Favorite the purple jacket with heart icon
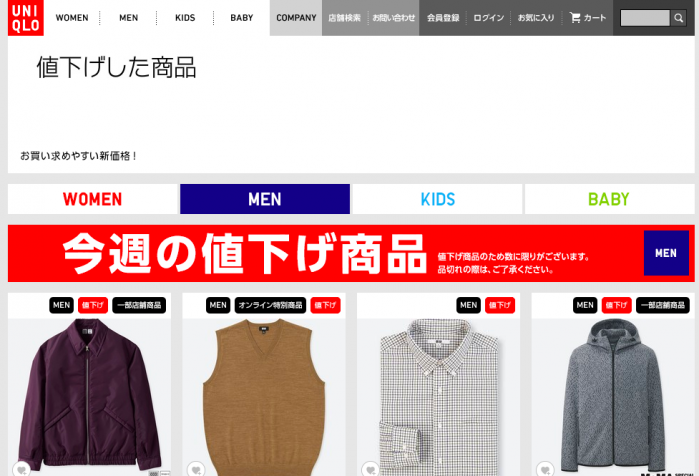 coord(21,469)
